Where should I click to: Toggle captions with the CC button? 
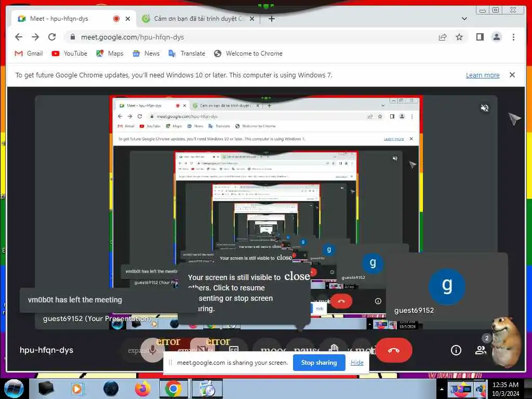pyautogui.click(x=234, y=349)
